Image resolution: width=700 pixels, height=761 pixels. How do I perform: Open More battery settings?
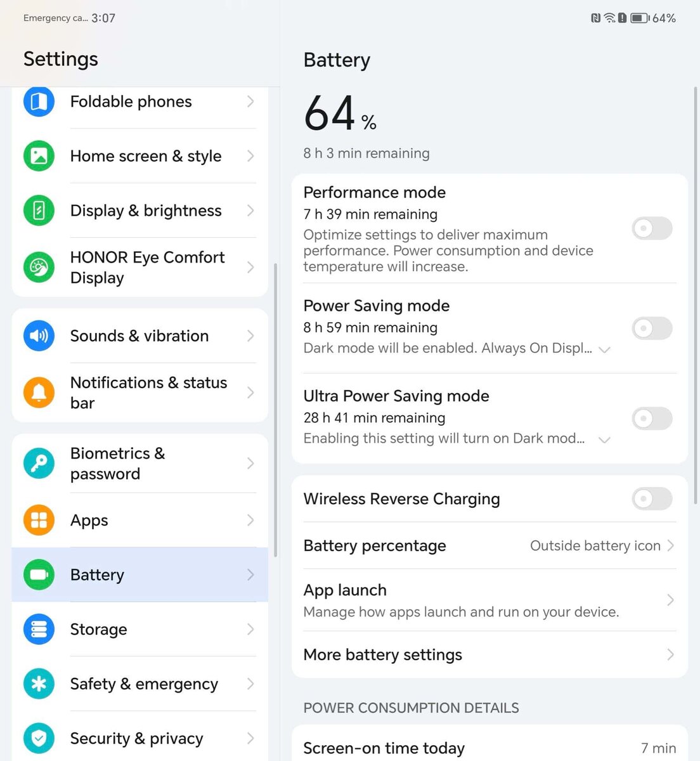point(489,654)
